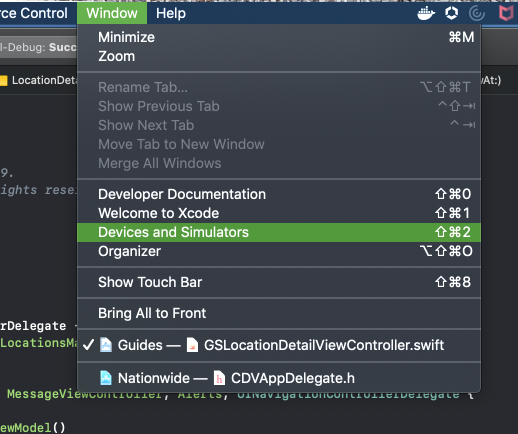Open the Organizer window
Screen dimensions: 518x434
(279, 251)
